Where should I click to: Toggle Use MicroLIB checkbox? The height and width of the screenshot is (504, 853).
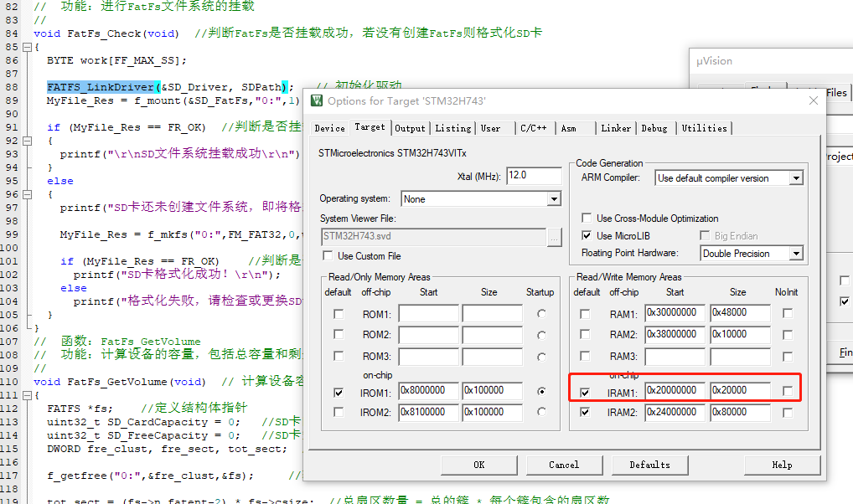[x=587, y=235]
